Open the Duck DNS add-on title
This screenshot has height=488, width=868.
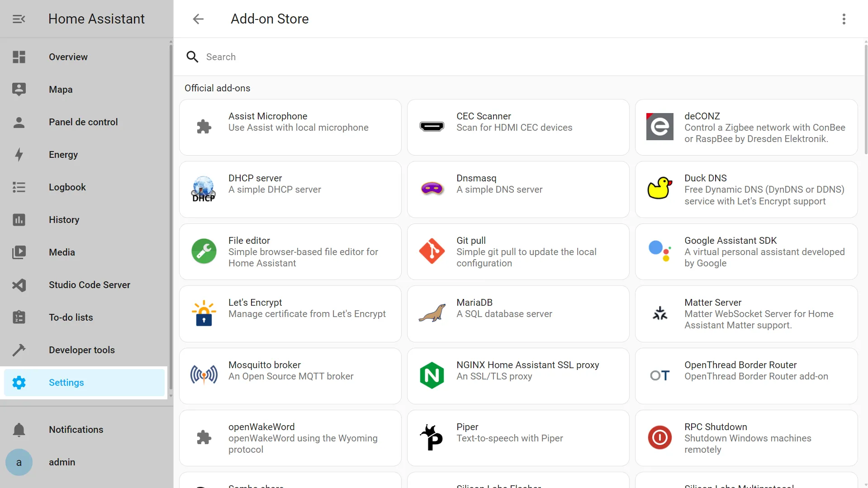click(706, 178)
